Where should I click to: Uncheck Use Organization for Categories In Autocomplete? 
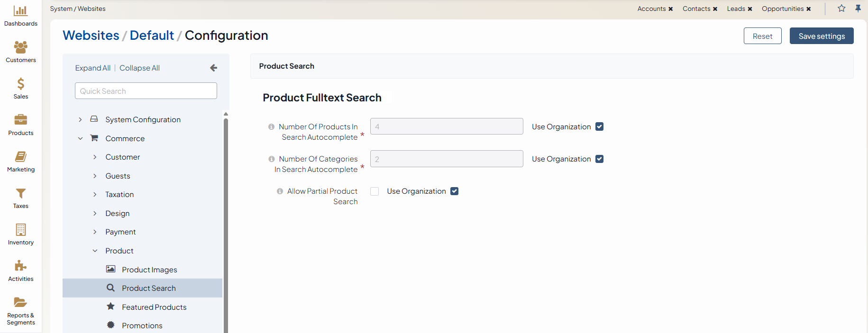pos(599,159)
